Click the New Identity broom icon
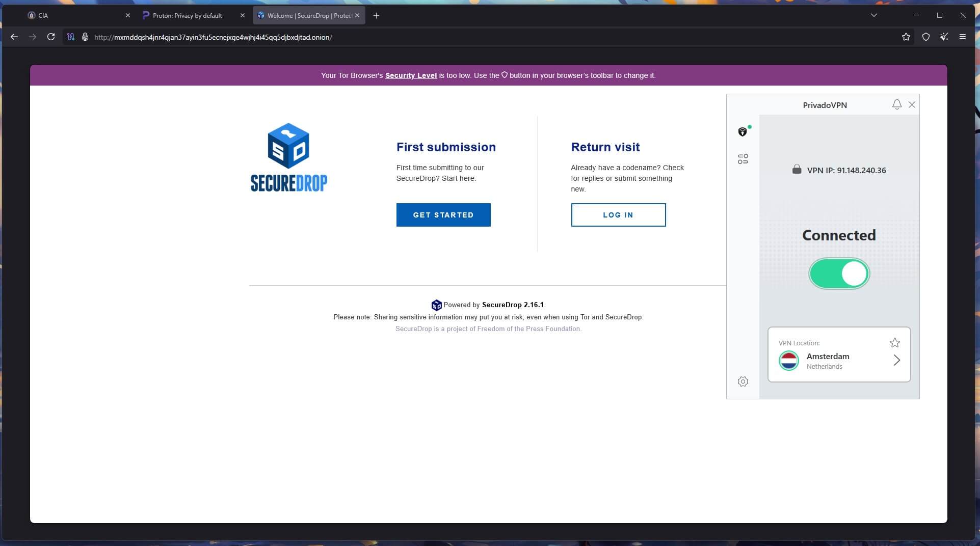 click(x=944, y=37)
